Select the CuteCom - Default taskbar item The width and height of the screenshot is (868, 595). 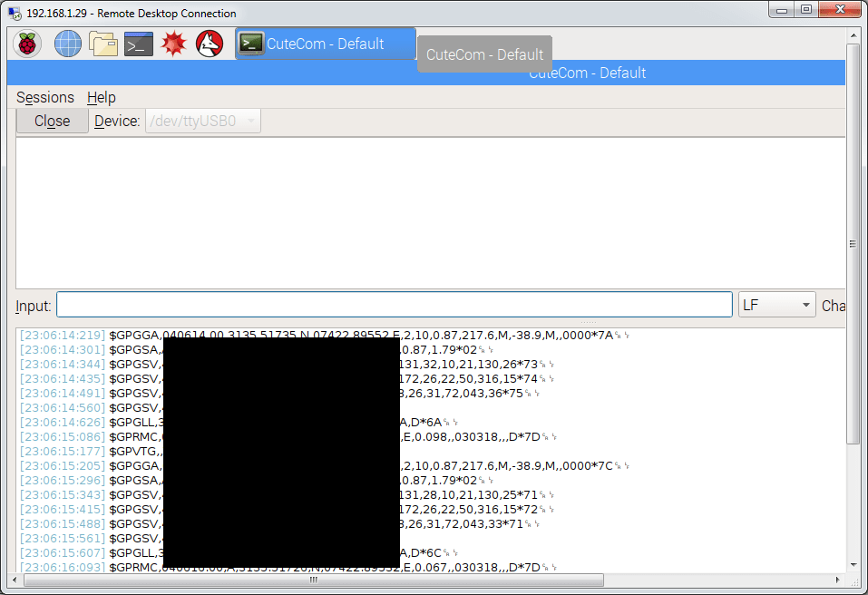326,44
